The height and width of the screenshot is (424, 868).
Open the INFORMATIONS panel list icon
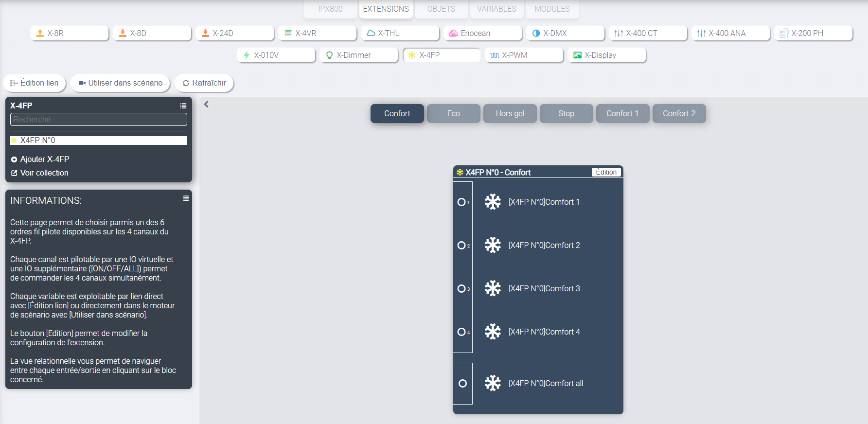click(186, 198)
